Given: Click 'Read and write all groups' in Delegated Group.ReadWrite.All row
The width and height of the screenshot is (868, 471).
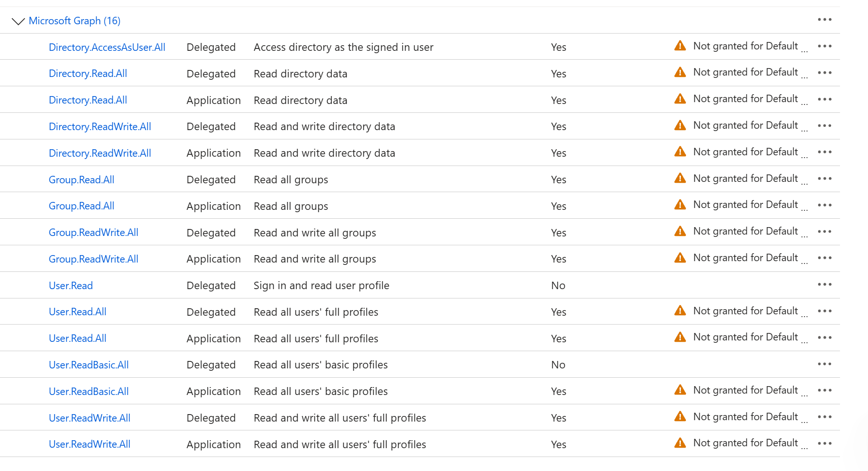Looking at the screenshot, I should pyautogui.click(x=315, y=233).
